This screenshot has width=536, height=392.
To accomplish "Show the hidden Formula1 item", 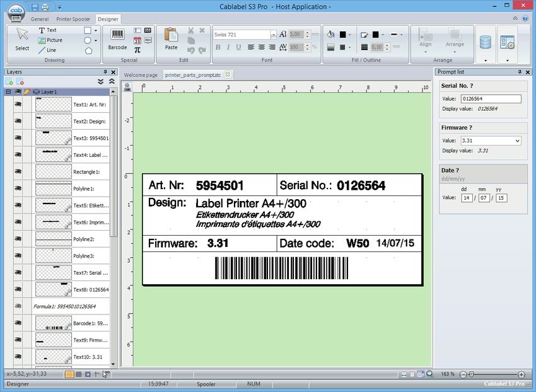I will pos(18,306).
